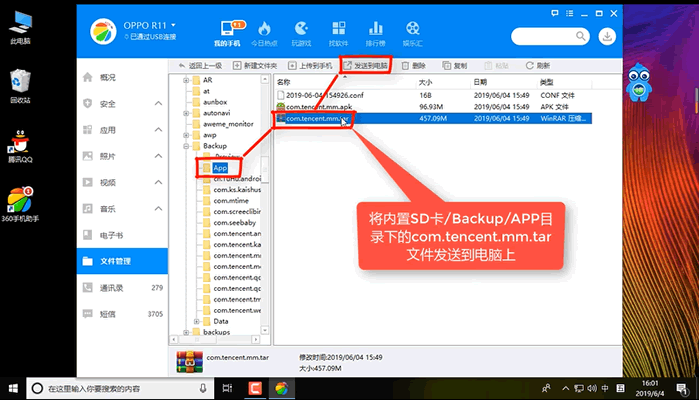Screen dimensions: 699x400
Task: Select 短信 in the sidebar
Action: click(x=122, y=314)
